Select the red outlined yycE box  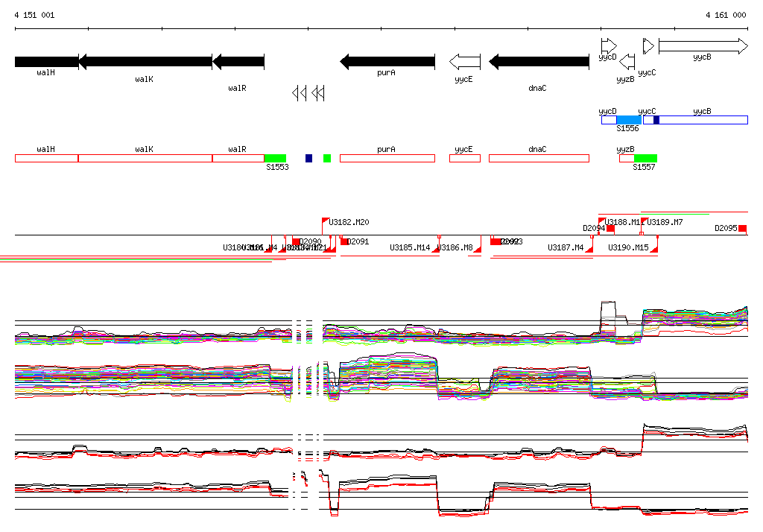coord(465,158)
